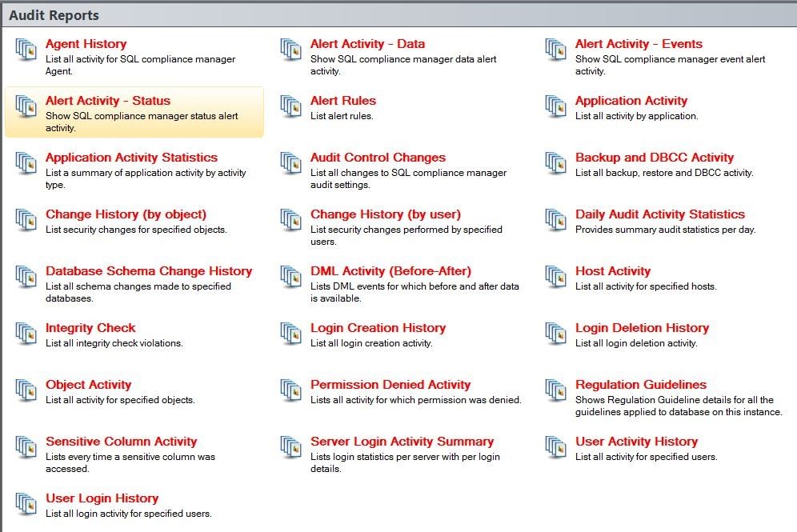Open the Alert Activity - Status report link
Image resolution: width=797 pixels, height=532 pixels.
tap(108, 101)
